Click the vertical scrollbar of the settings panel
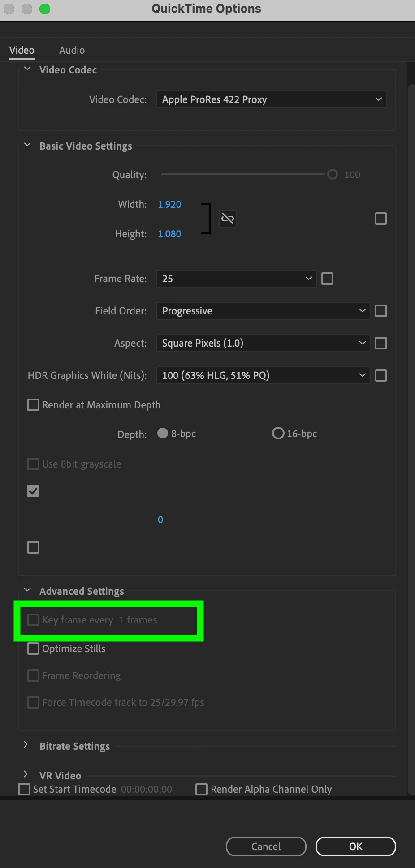The image size is (415, 868). pyautogui.click(x=411, y=439)
